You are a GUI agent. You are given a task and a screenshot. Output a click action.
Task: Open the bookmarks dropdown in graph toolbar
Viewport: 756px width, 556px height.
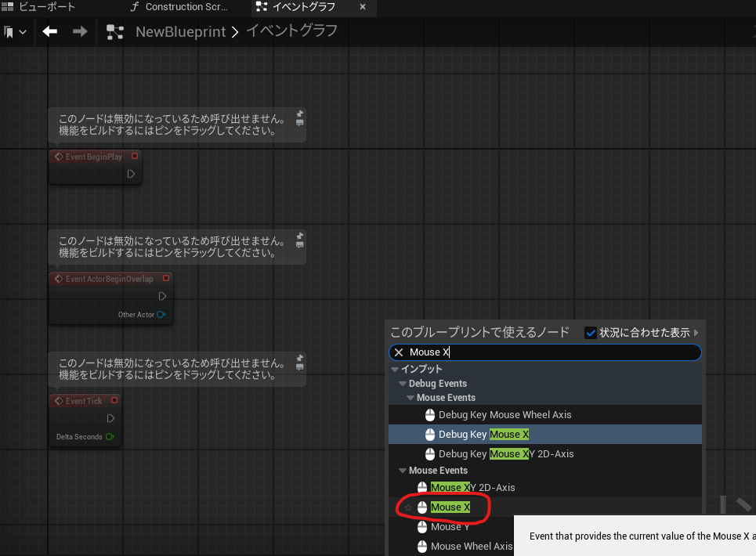click(x=15, y=32)
